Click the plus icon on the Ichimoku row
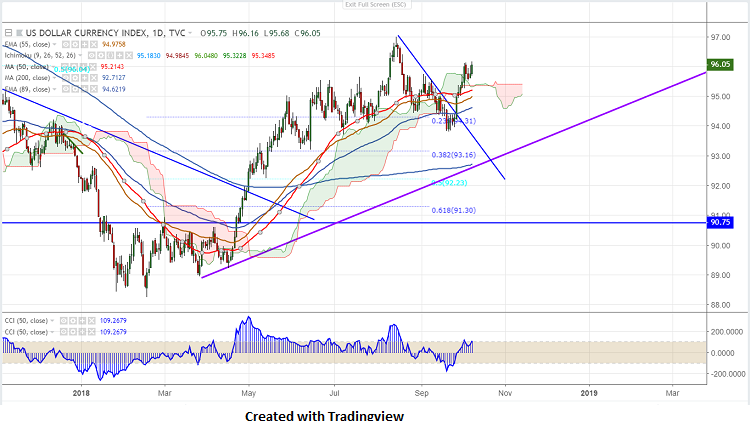The width and height of the screenshot is (752, 421). click(x=119, y=56)
